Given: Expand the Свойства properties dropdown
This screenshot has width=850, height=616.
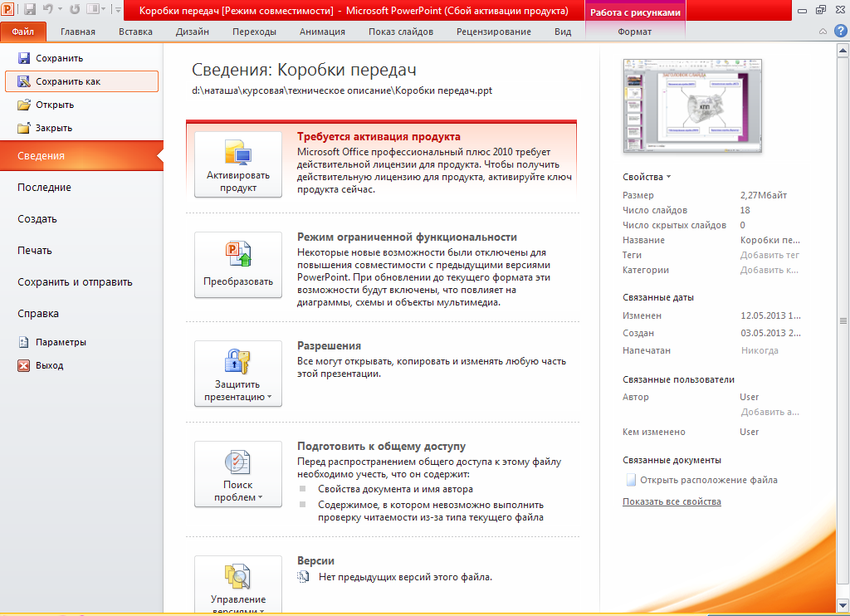Looking at the screenshot, I should 647,177.
